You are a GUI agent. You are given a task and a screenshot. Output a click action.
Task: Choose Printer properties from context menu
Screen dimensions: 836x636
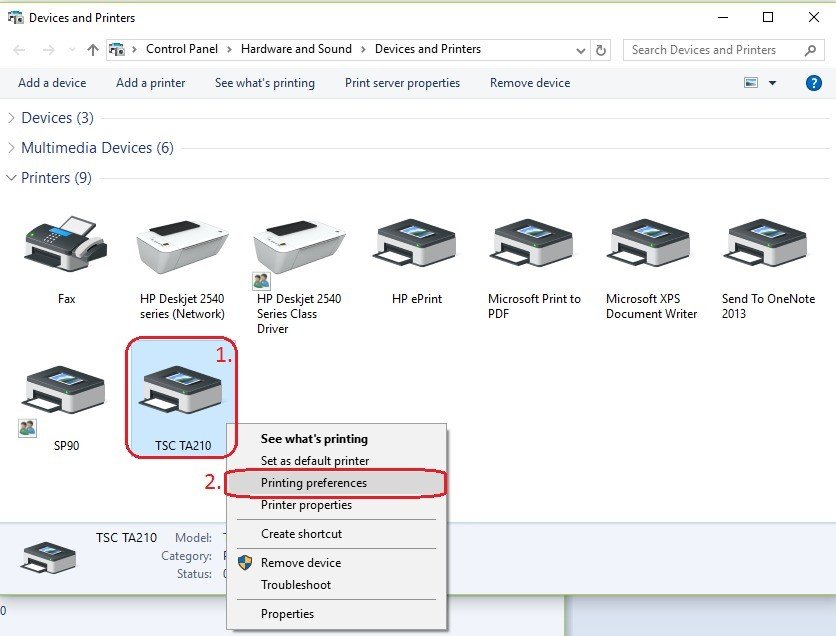306,505
